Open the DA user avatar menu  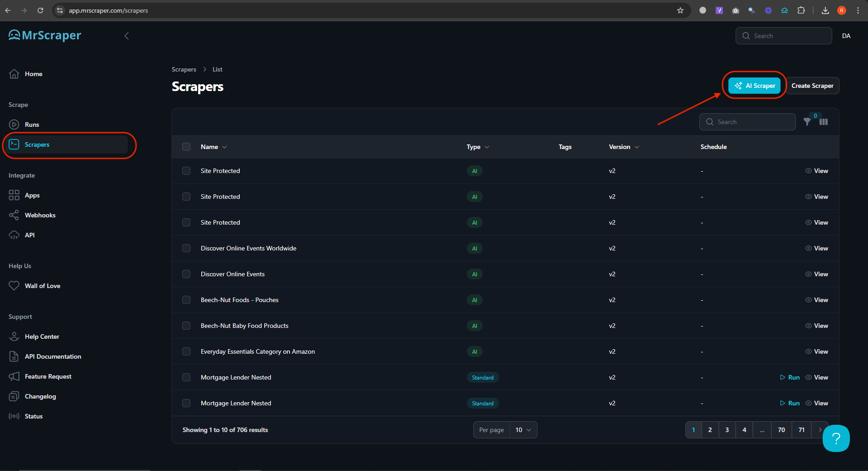coord(846,36)
